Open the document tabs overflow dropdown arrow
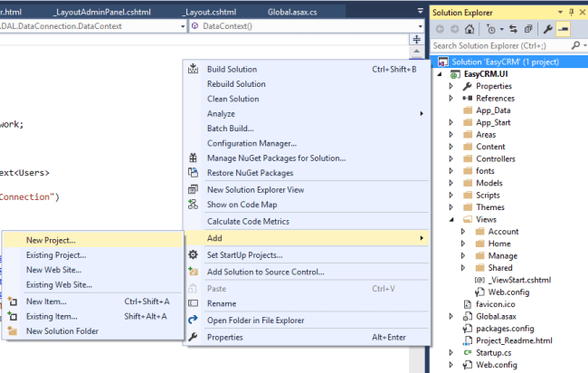This screenshot has width=588, height=373. click(420, 11)
